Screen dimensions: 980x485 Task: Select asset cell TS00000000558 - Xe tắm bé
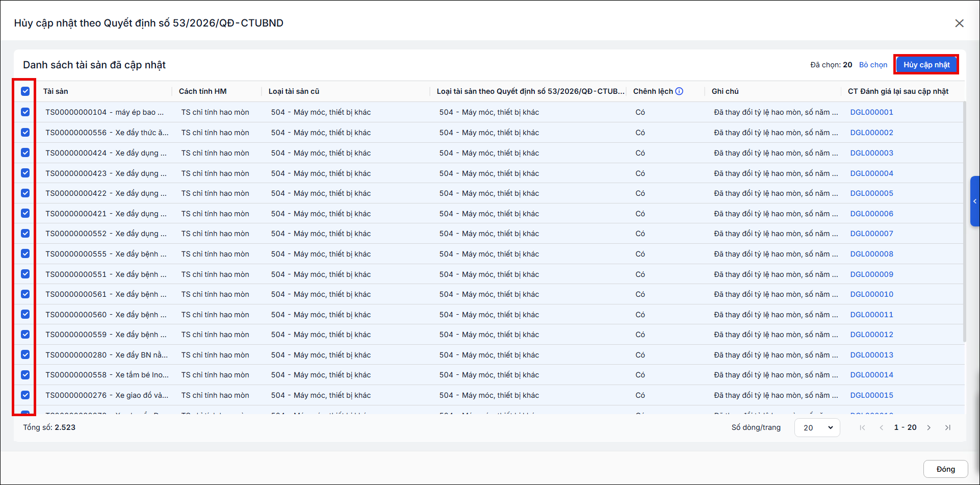tap(107, 375)
